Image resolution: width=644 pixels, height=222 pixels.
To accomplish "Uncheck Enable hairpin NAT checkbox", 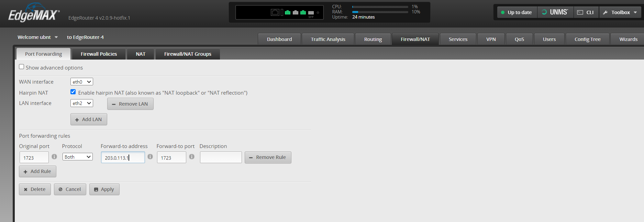I will click(73, 92).
